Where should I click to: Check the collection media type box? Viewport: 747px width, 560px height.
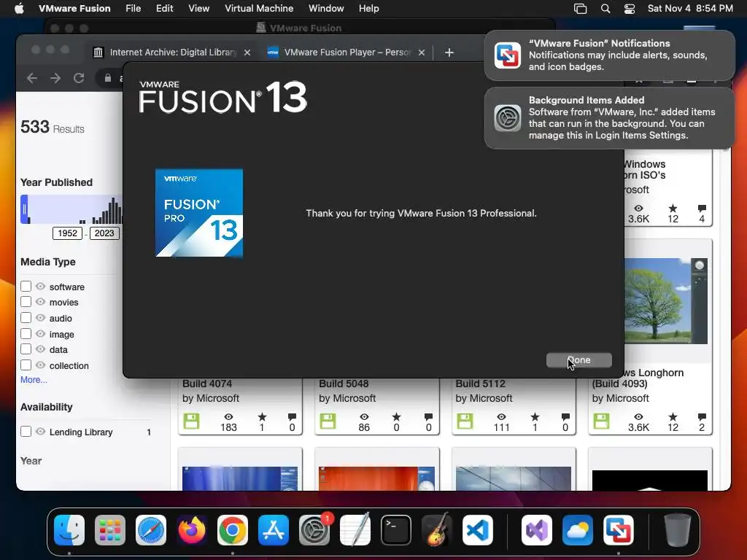click(x=26, y=365)
